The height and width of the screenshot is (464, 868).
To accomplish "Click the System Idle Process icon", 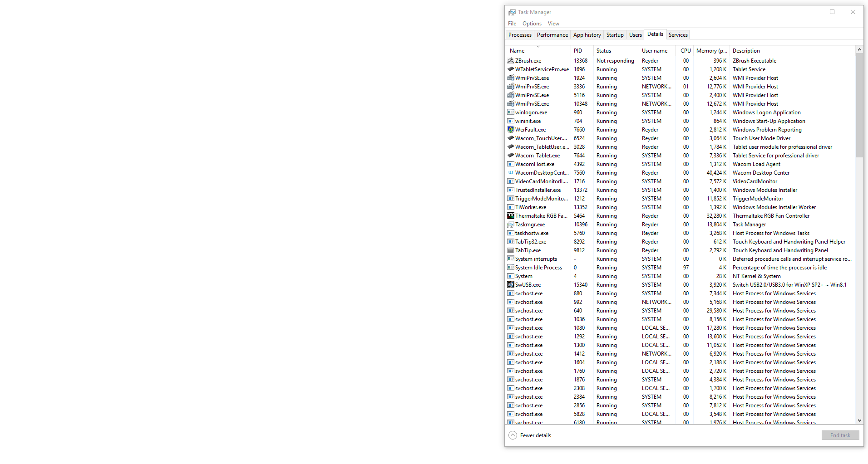I will [511, 268].
